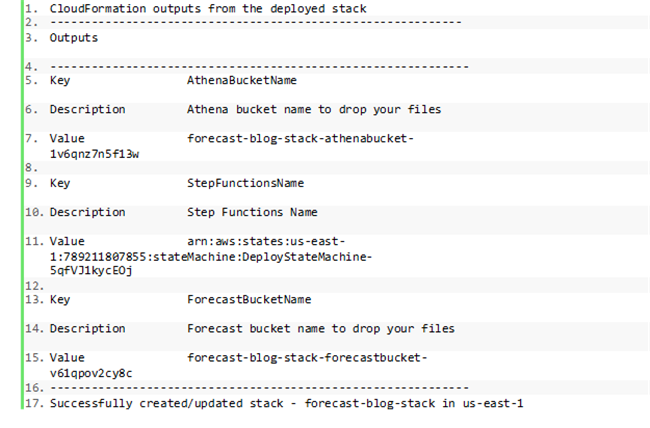The height and width of the screenshot is (428, 650).
Task: Click the dashed separator on line 16
Action: coord(260,388)
